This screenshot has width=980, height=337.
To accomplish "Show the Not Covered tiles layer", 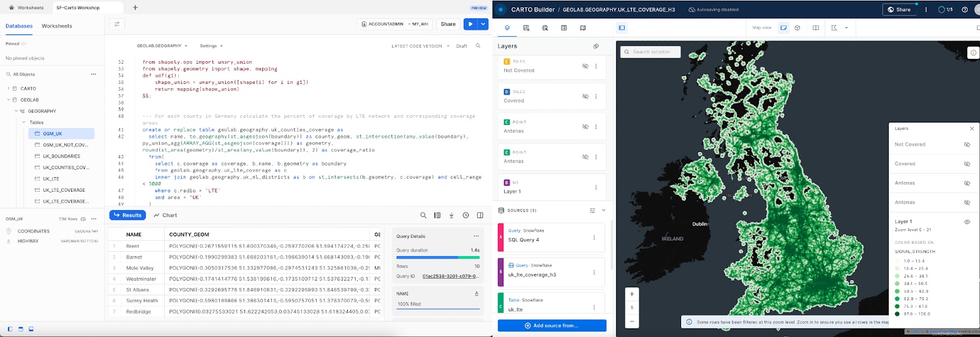I will click(585, 66).
